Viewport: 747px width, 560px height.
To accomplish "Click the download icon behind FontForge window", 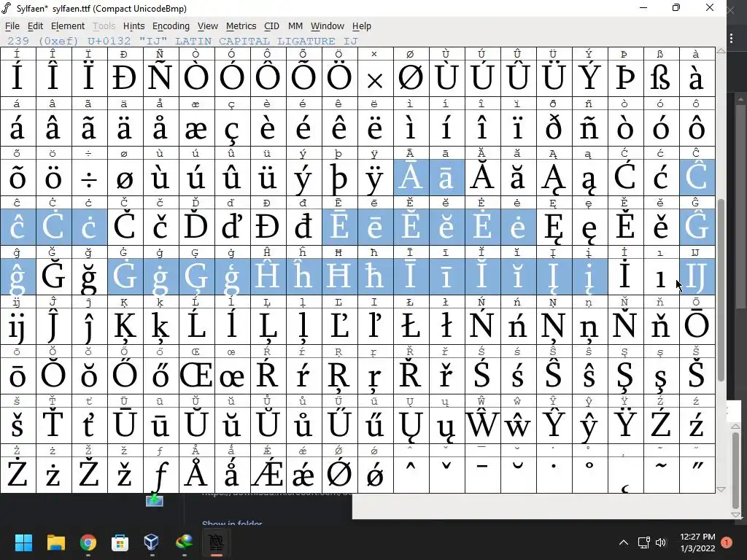I will point(155,500).
